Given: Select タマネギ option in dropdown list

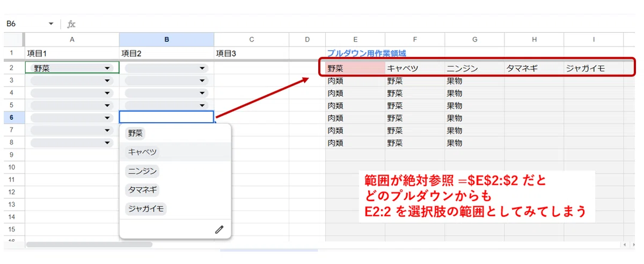Looking at the screenshot, I should pos(142,190).
